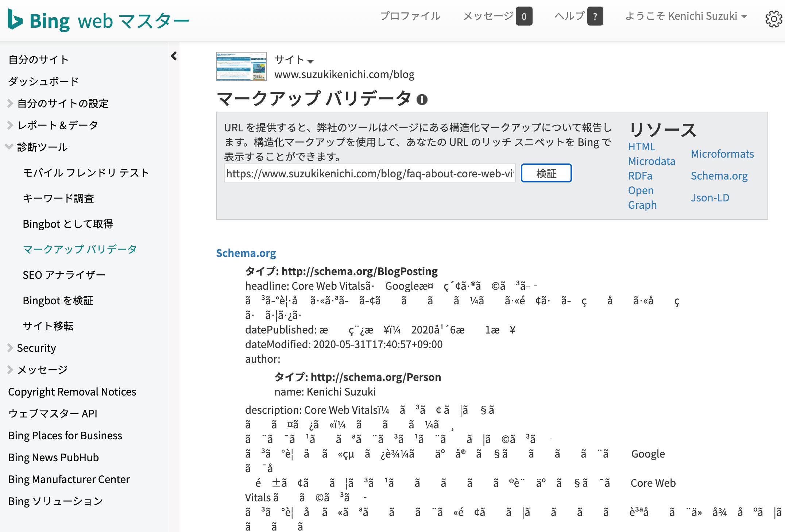Collapse the sidebar with the arrow

174,56
